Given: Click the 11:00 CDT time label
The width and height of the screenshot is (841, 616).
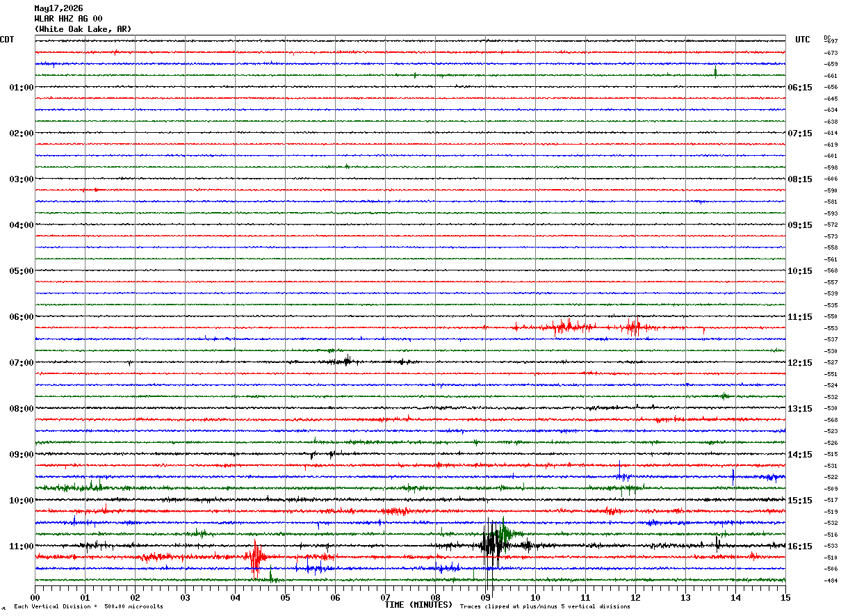Looking at the screenshot, I should click(22, 546).
